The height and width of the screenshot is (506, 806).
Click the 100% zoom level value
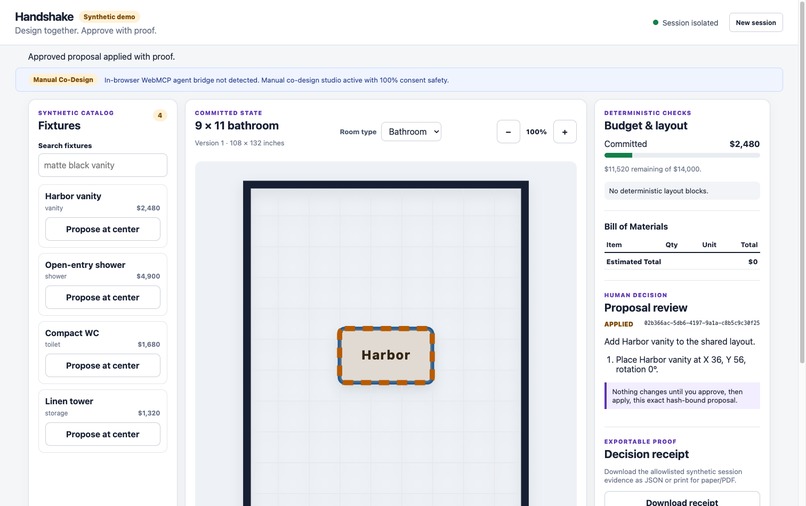(x=536, y=132)
